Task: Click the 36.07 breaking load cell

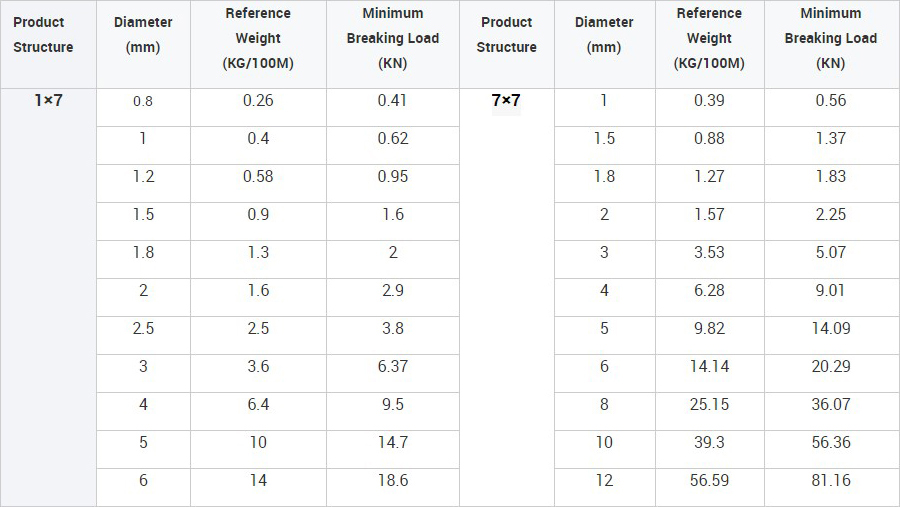Action: (830, 404)
